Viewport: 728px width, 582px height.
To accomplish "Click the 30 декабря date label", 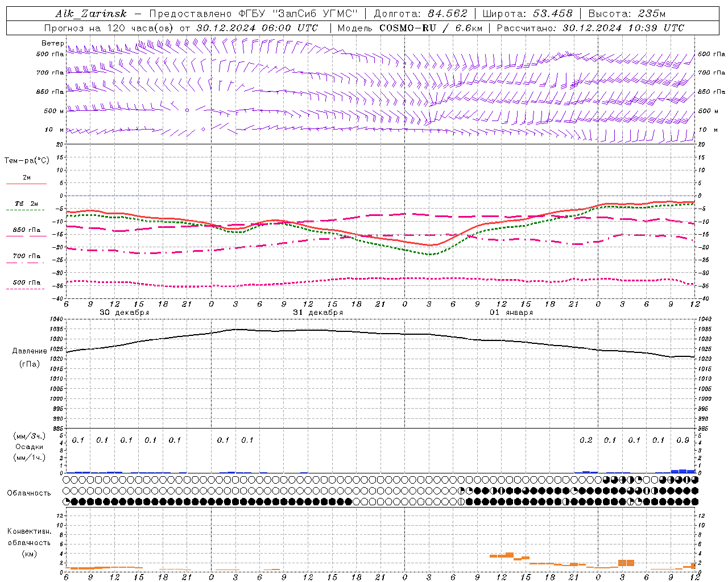I will (x=124, y=313).
